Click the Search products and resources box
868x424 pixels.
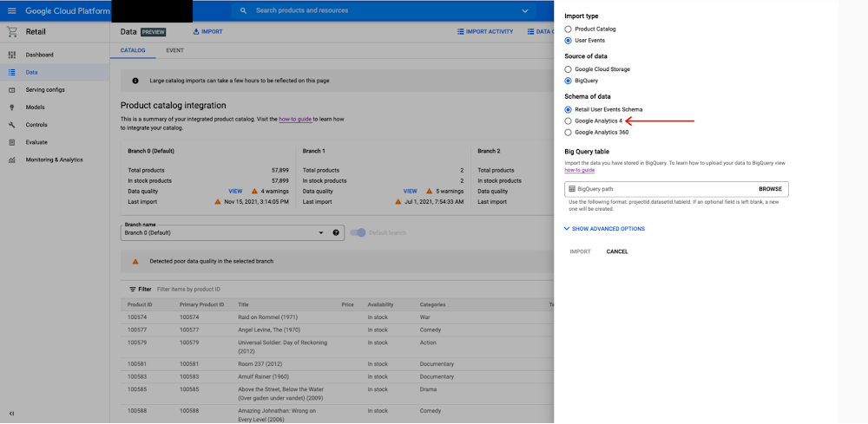tap(385, 10)
